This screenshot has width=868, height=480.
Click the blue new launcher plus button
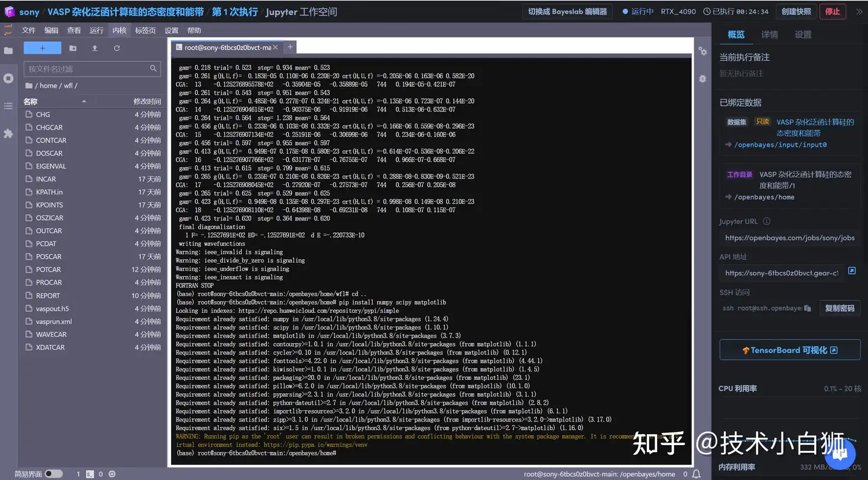pos(42,48)
